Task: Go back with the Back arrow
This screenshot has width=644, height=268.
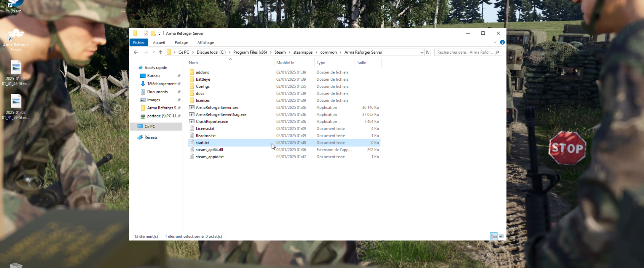Action: 136,52
